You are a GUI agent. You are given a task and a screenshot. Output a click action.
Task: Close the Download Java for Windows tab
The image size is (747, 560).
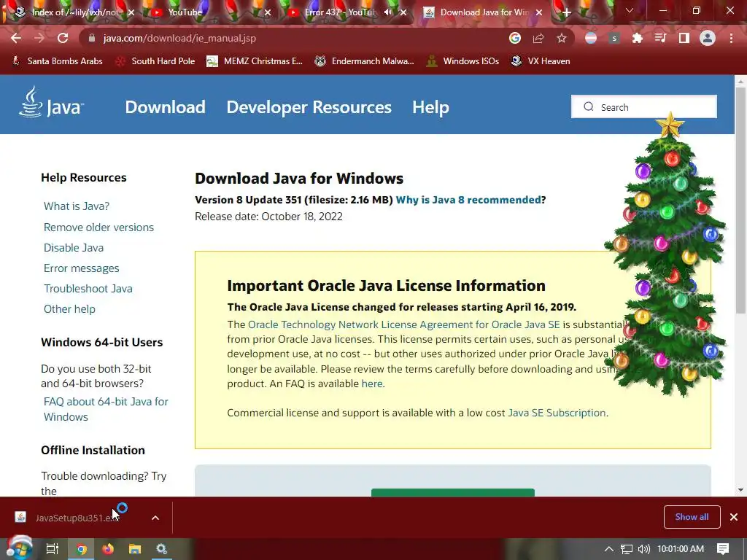(x=539, y=12)
